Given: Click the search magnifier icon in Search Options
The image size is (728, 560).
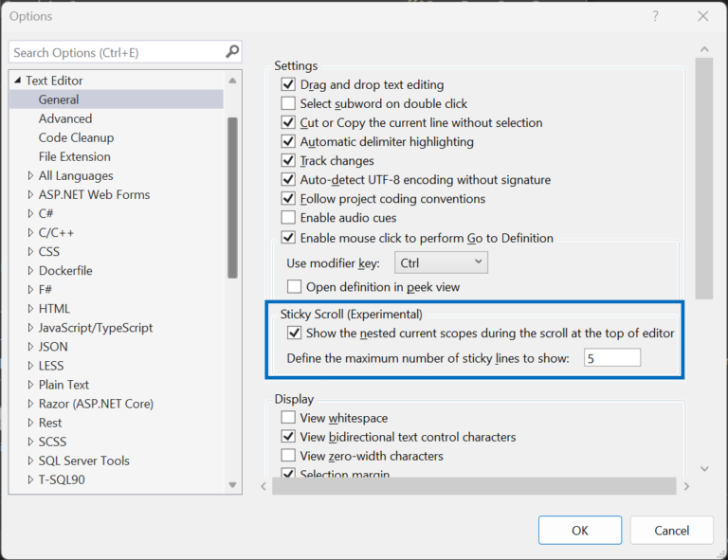Looking at the screenshot, I should coord(232,52).
